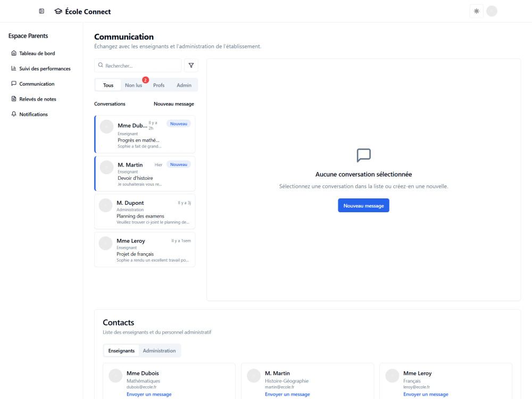Click the dubois@ecole.fr email
This screenshot has height=399, width=532.
pyautogui.click(x=142, y=387)
